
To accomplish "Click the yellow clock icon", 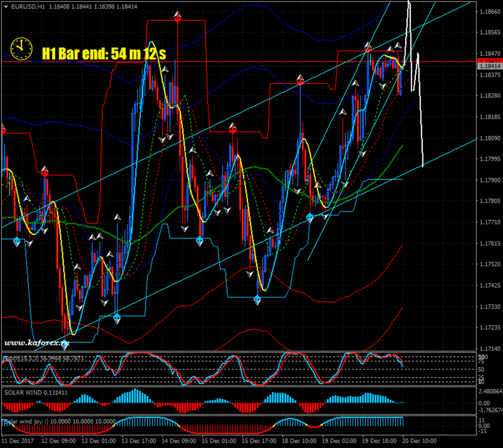I will (20, 48).
